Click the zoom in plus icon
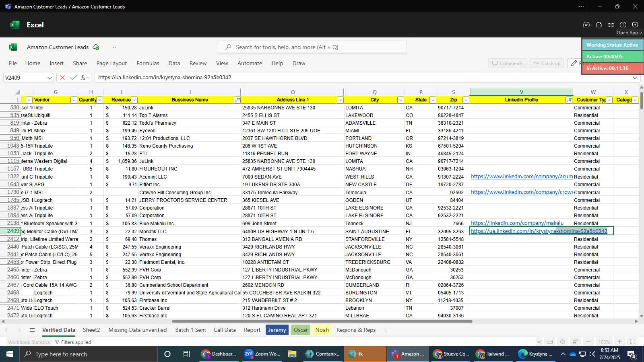Viewport: 644px width, 362px height. [620, 342]
